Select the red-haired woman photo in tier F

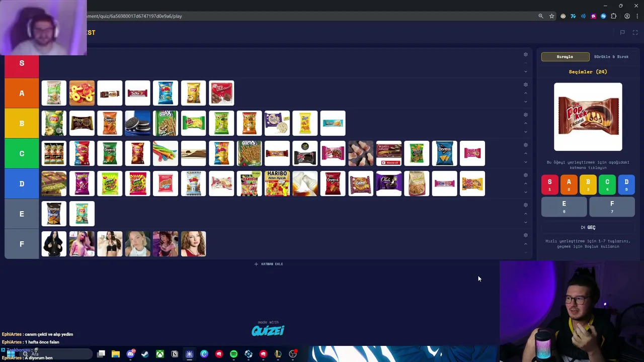coord(194,244)
